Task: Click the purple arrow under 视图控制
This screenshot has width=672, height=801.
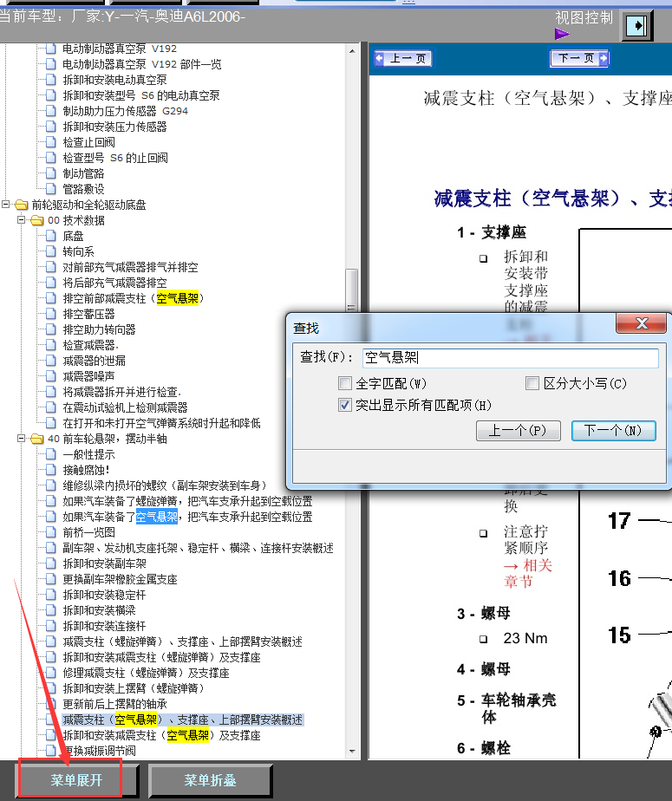Action: pos(562,34)
